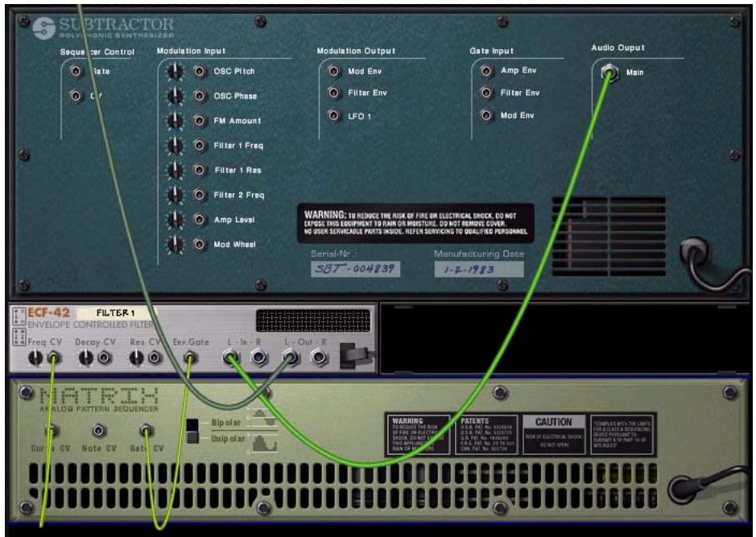756x537 pixels.
Task: Click the Freq CV input jack on ECF-42
Action: pos(53,358)
